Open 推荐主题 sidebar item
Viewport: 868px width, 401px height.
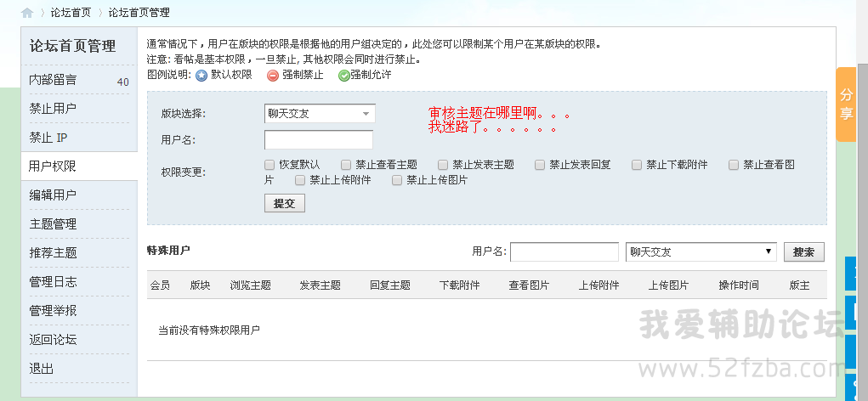click(x=53, y=253)
